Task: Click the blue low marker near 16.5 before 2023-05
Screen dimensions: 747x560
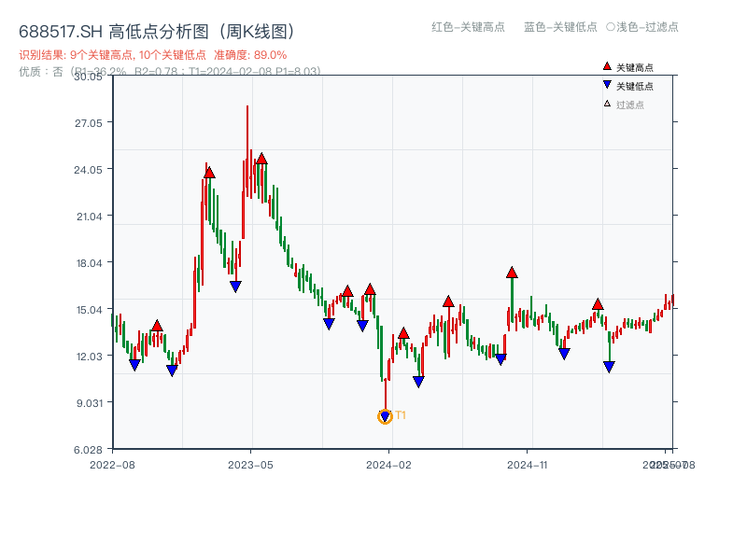Action: (x=235, y=287)
